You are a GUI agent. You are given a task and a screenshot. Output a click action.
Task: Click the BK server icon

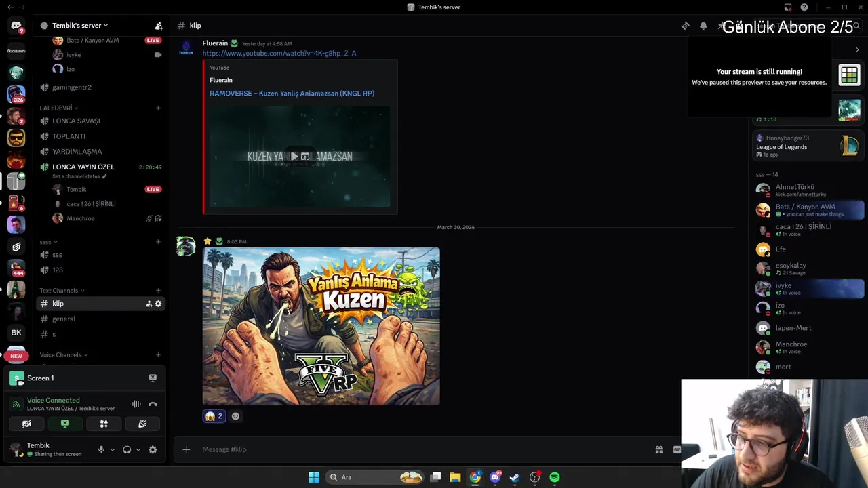coord(16,333)
